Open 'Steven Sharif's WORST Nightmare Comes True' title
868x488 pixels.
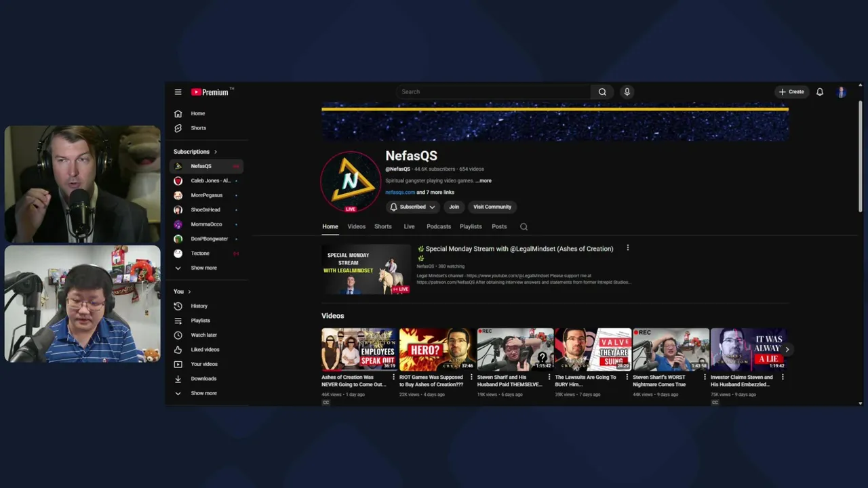point(659,381)
